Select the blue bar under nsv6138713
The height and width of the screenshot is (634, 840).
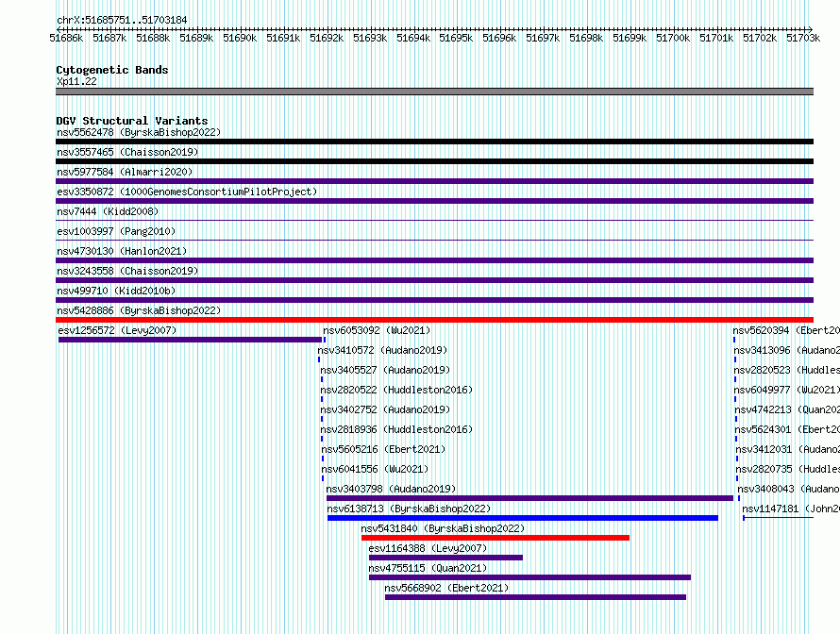[523, 518]
